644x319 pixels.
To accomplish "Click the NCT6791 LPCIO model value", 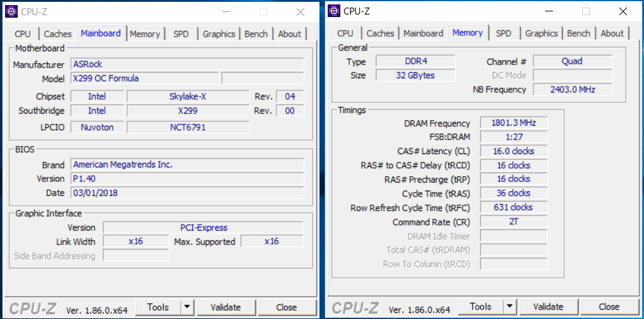I will (188, 128).
